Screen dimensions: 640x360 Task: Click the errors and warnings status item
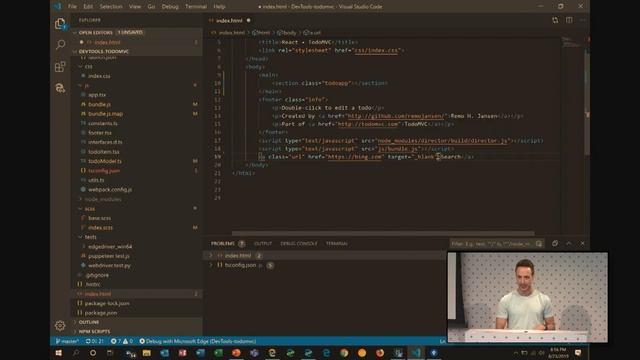(x=122, y=341)
